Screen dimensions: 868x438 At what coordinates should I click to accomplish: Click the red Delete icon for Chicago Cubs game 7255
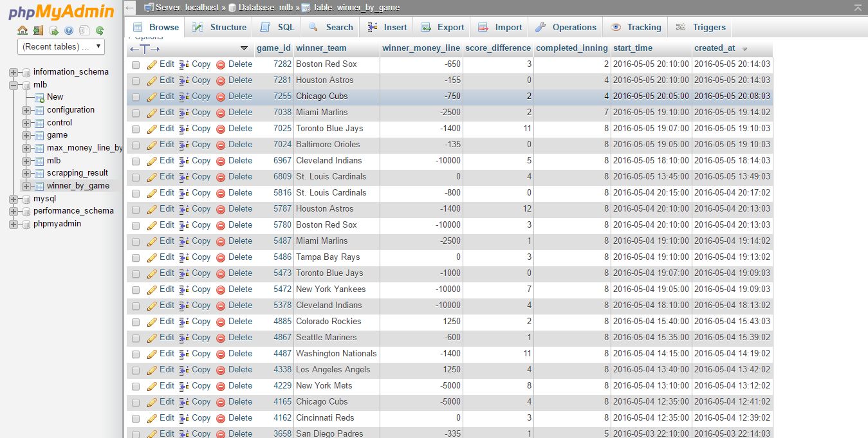221,96
